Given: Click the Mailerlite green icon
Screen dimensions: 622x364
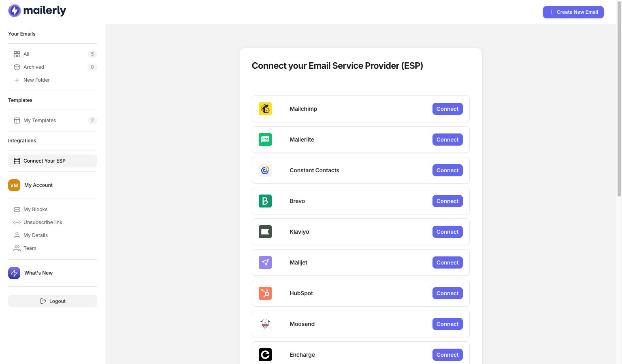Looking at the screenshot, I should coord(265,140).
